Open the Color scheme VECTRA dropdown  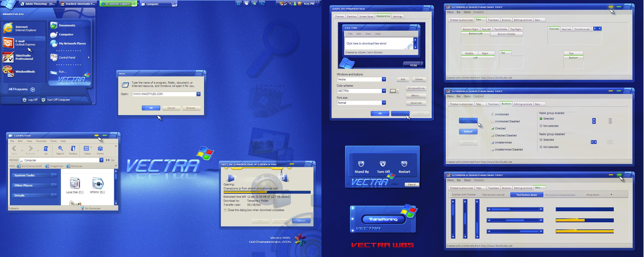click(384, 91)
